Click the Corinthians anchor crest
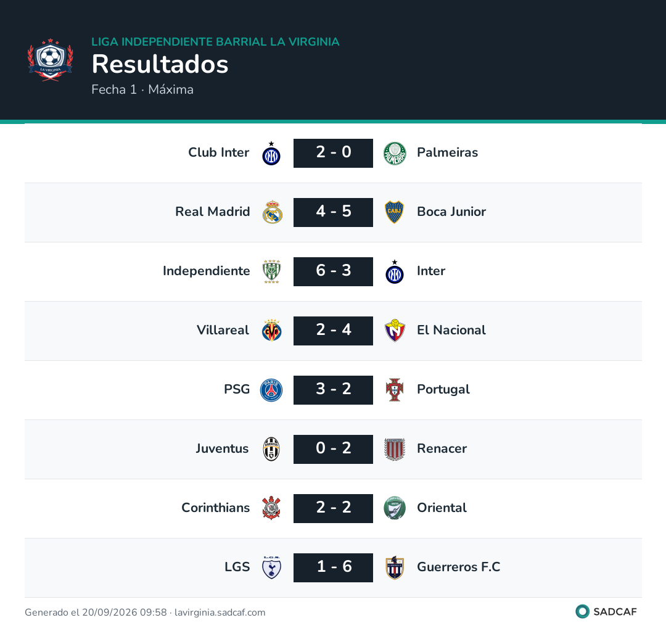This screenshot has width=666, height=644. [271, 508]
